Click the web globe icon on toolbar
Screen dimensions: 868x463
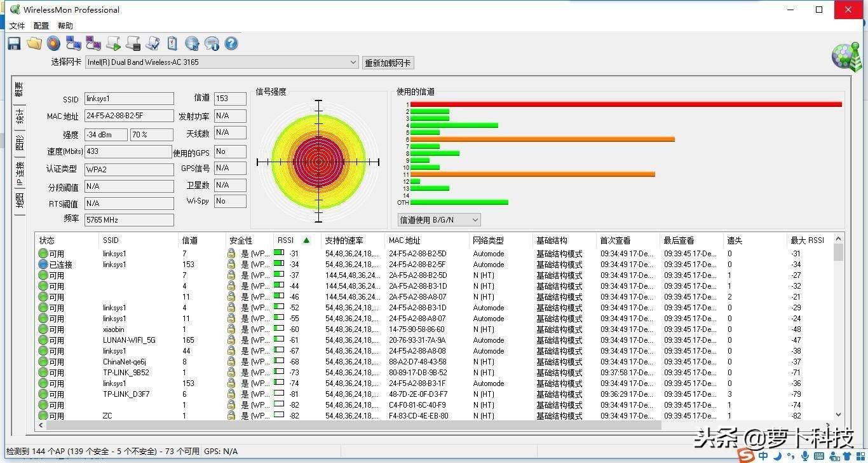coord(192,43)
